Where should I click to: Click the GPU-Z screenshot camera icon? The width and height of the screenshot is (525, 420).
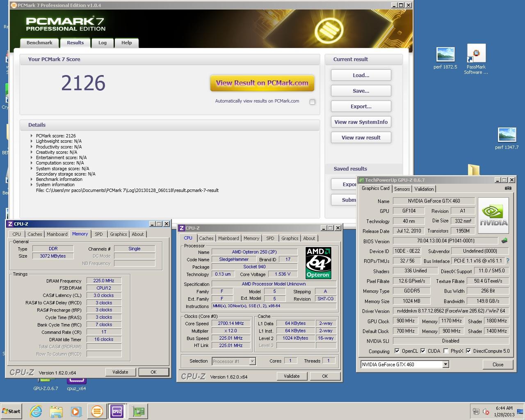pyautogui.click(x=508, y=188)
